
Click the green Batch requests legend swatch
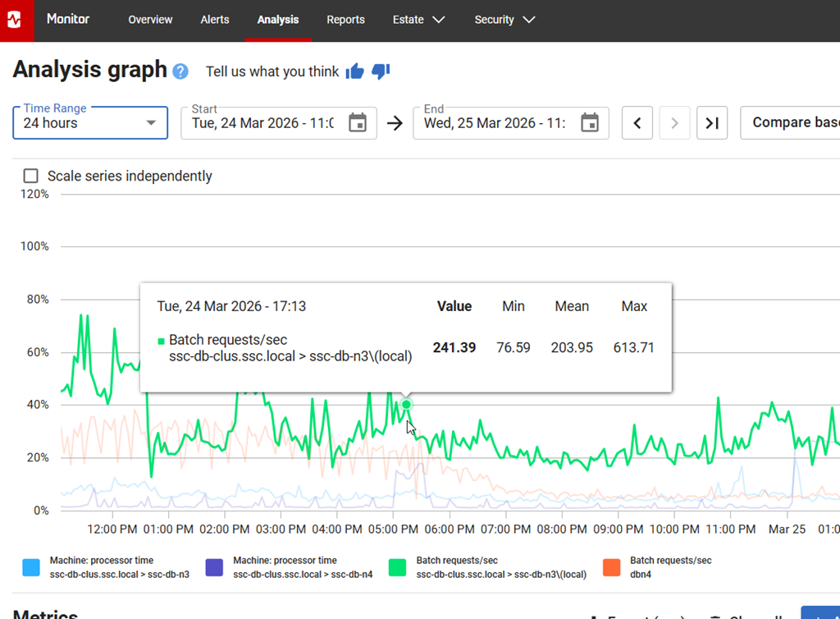[398, 567]
